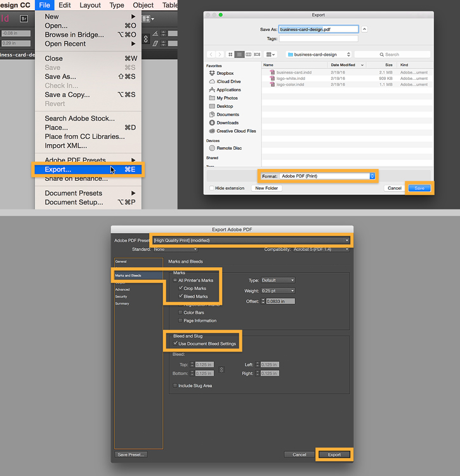Uncheck Crop Marks checkbox
This screenshot has height=476, width=460.
(181, 288)
